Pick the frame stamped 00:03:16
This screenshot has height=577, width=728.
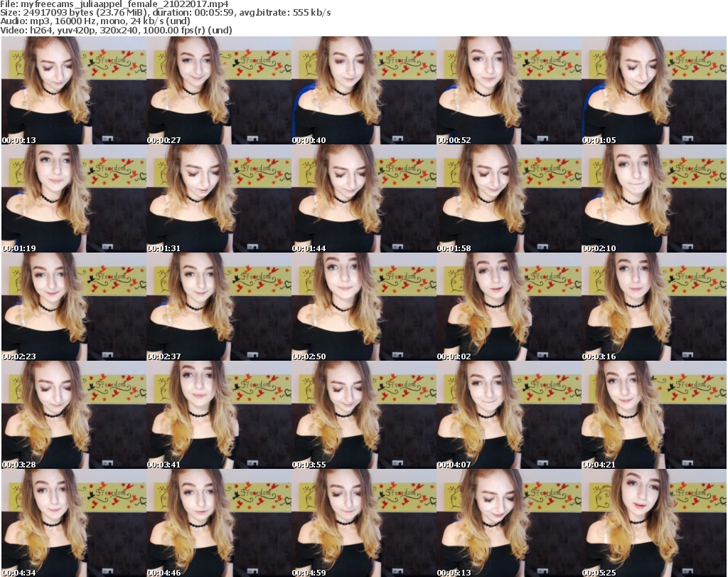click(654, 307)
